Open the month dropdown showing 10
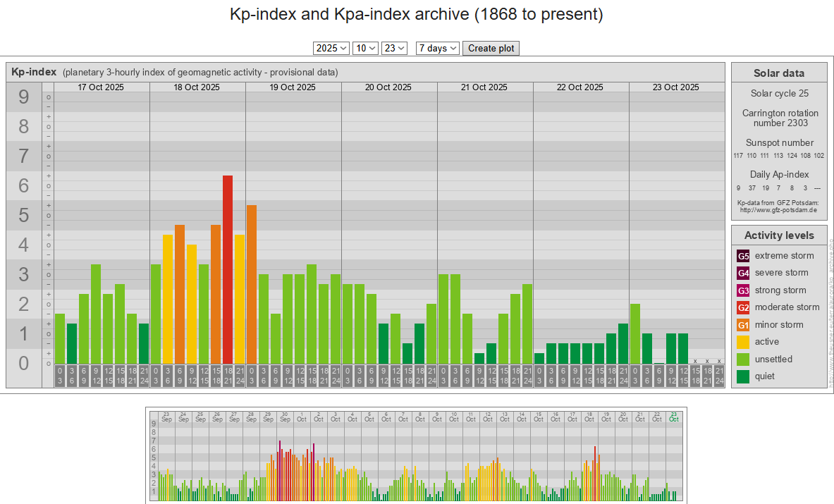Screen dimensions: 834x504 365,48
